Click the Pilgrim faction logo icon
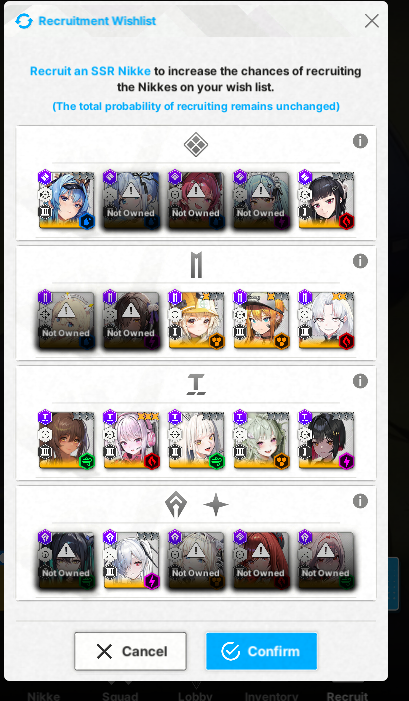Image resolution: width=409 pixels, height=701 pixels. 176,505
